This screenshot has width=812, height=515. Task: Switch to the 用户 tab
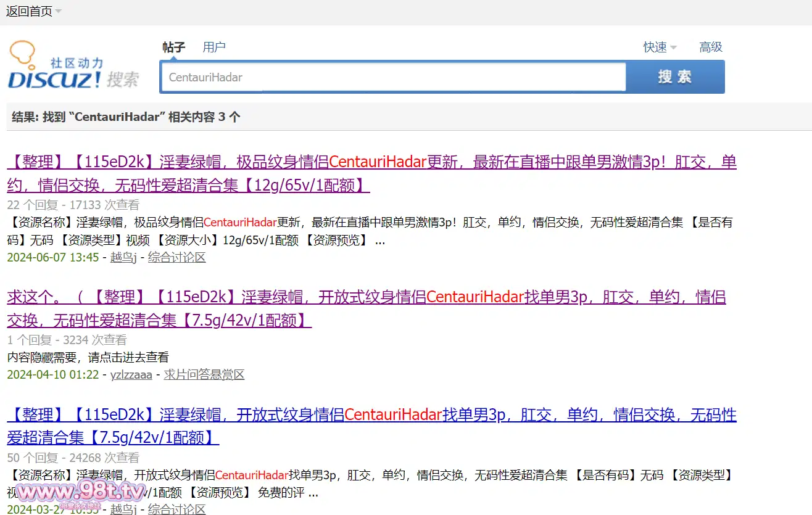[x=214, y=47]
